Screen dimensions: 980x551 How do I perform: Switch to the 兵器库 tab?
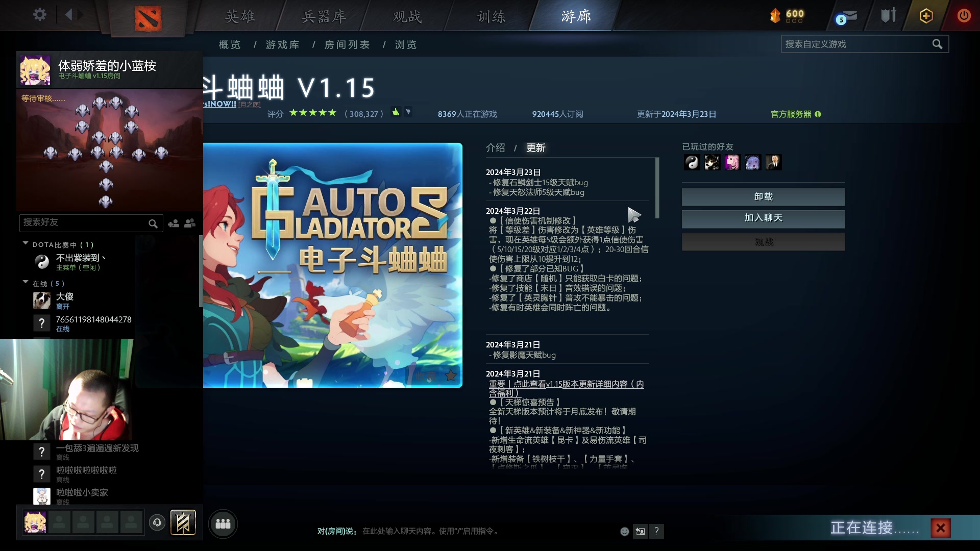pos(324,16)
